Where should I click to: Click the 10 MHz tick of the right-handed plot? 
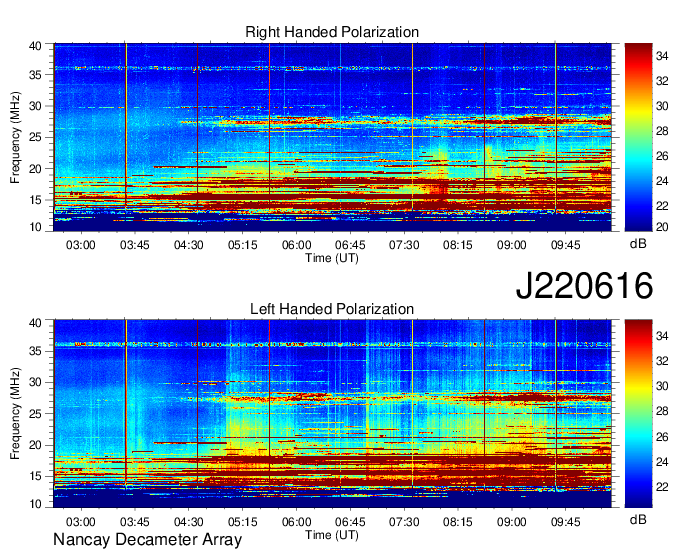click(35, 227)
